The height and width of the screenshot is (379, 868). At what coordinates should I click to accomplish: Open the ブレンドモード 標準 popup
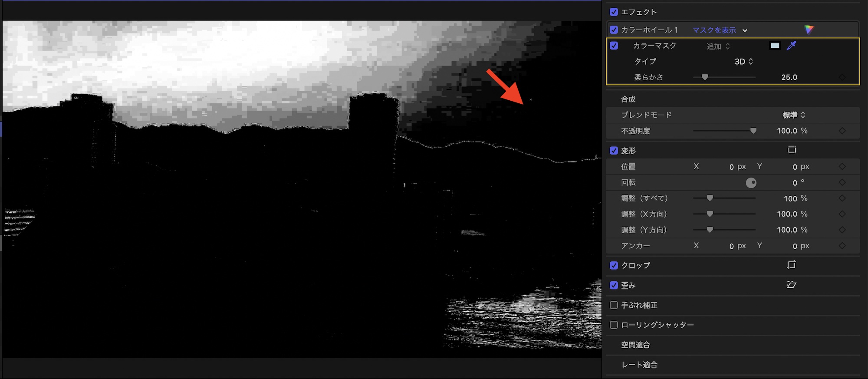[794, 115]
